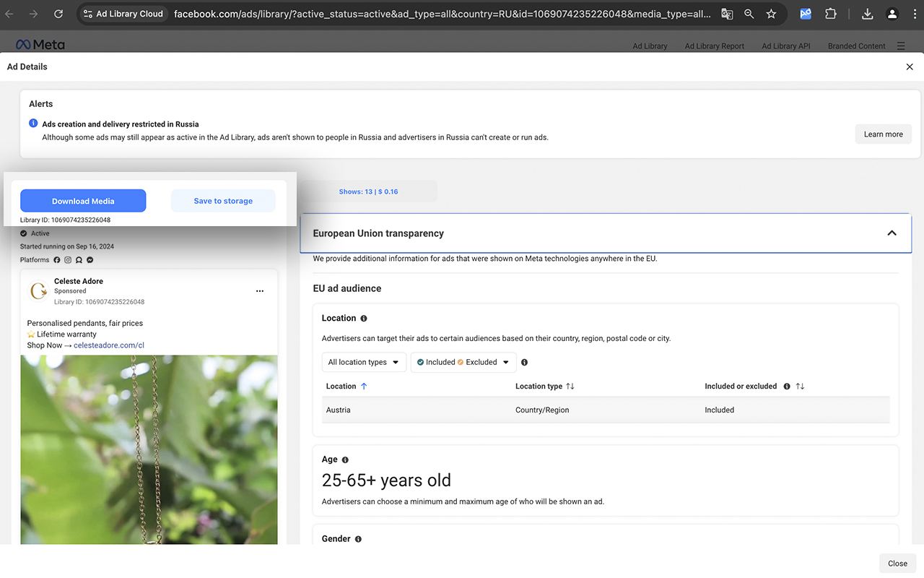Screen dimensions: 924x578
Task: Click the browser address bar URL
Action: click(442, 14)
